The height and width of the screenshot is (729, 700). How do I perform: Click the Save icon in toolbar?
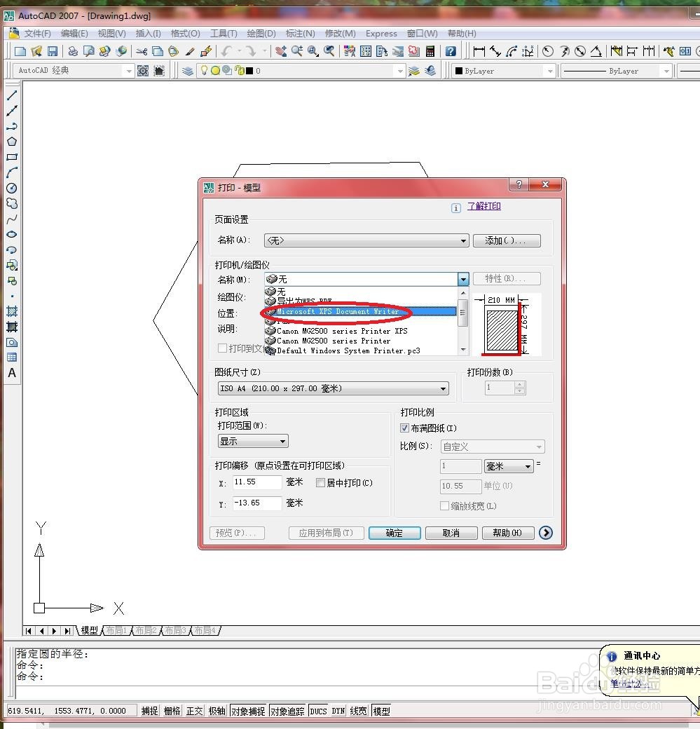pos(52,51)
